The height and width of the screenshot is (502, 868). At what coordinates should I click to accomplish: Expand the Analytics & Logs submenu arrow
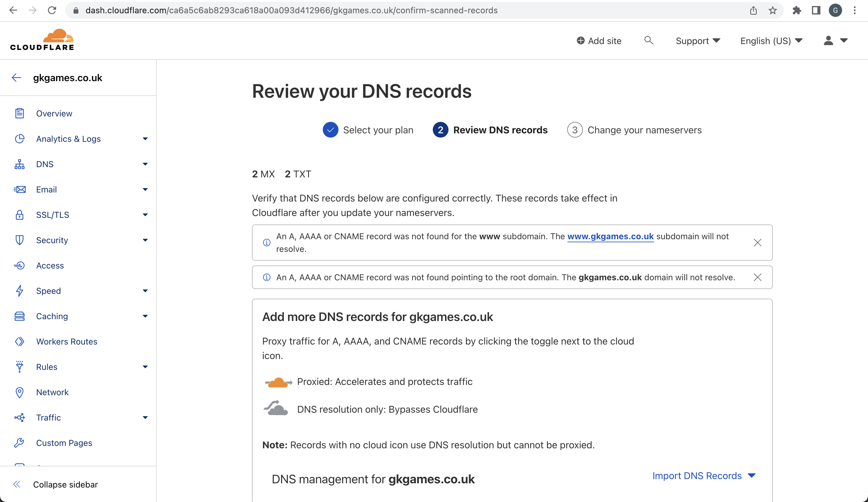click(145, 138)
